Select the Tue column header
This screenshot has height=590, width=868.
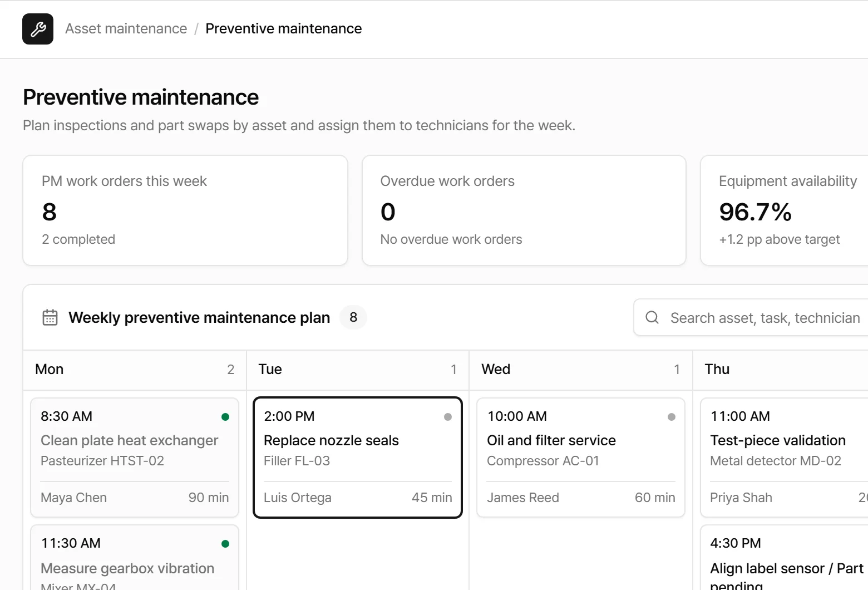click(x=358, y=370)
